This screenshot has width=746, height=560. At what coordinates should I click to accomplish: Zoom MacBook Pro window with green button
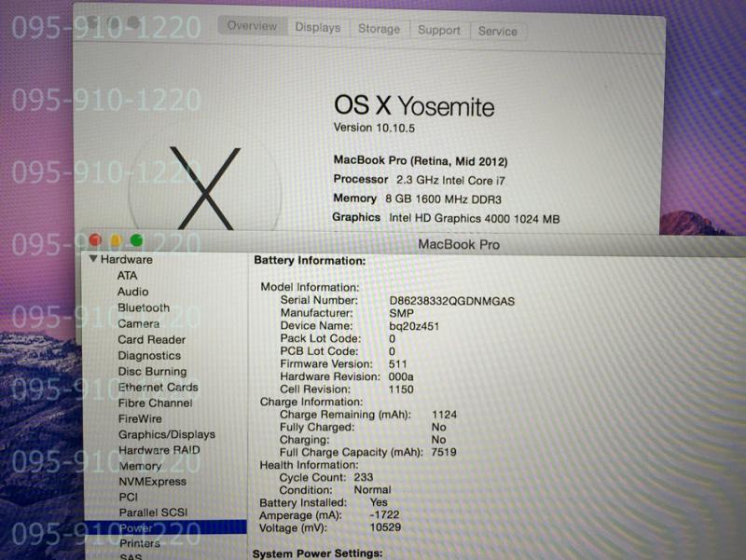click(x=136, y=240)
